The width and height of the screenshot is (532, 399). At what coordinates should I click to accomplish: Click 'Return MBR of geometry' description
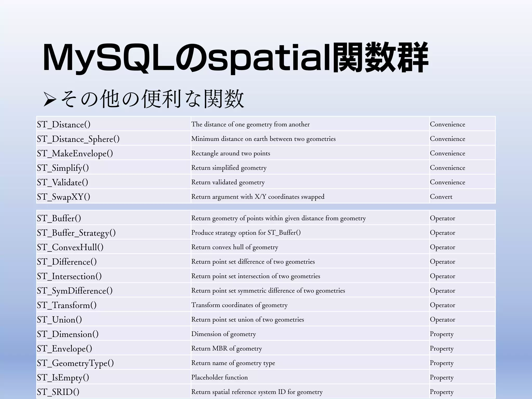coord(227,349)
